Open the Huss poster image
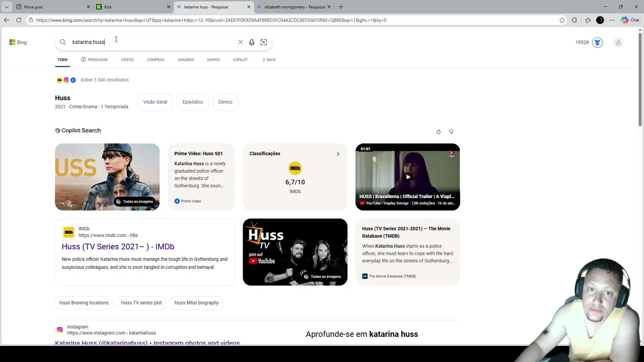The width and height of the screenshot is (644, 362). (x=107, y=177)
